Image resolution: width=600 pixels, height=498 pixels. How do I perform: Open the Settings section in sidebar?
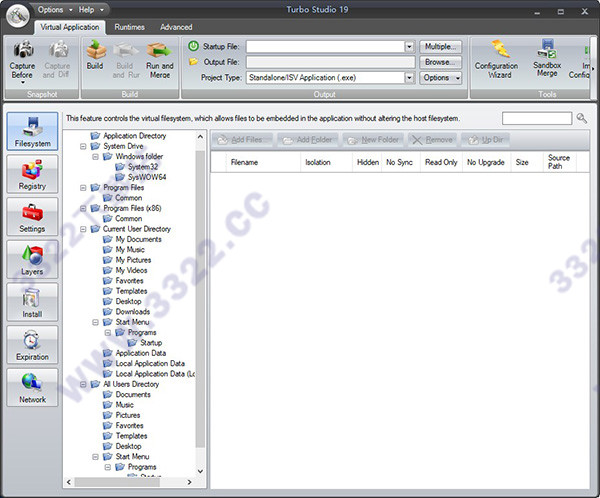32,215
